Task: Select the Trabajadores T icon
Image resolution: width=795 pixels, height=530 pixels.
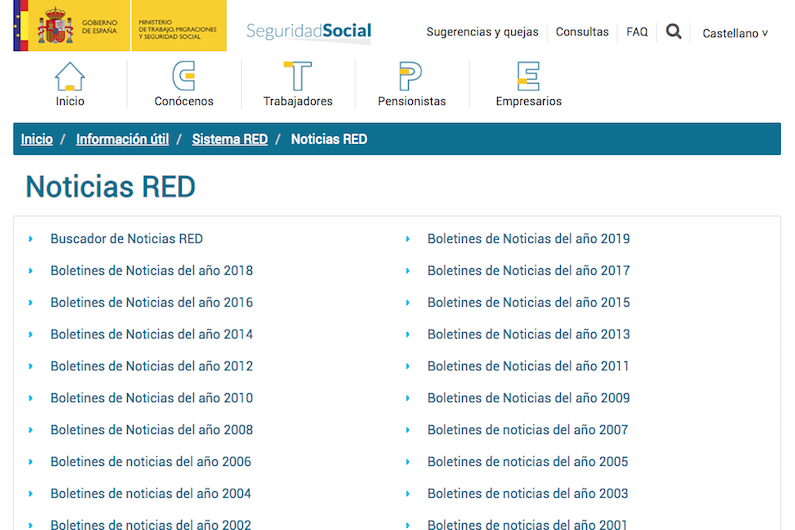Action: [297, 77]
